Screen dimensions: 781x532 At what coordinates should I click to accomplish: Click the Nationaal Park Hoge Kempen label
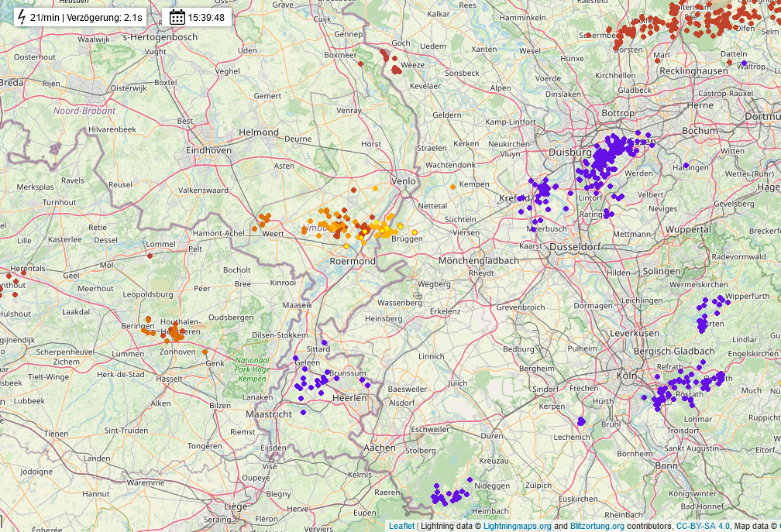click(x=252, y=369)
